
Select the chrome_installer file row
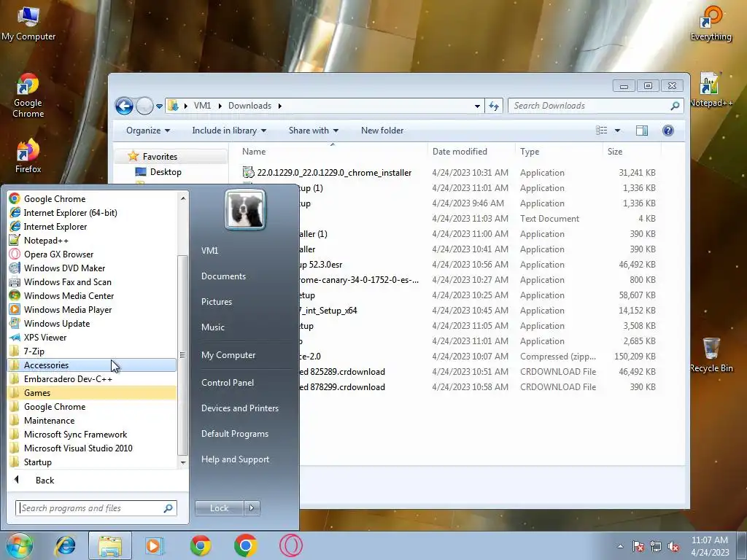point(448,173)
